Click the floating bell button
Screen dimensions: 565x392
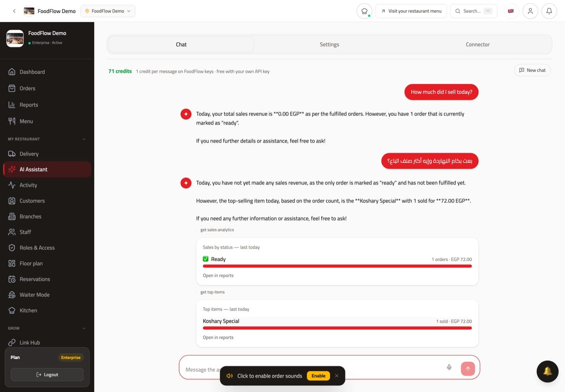(x=547, y=371)
